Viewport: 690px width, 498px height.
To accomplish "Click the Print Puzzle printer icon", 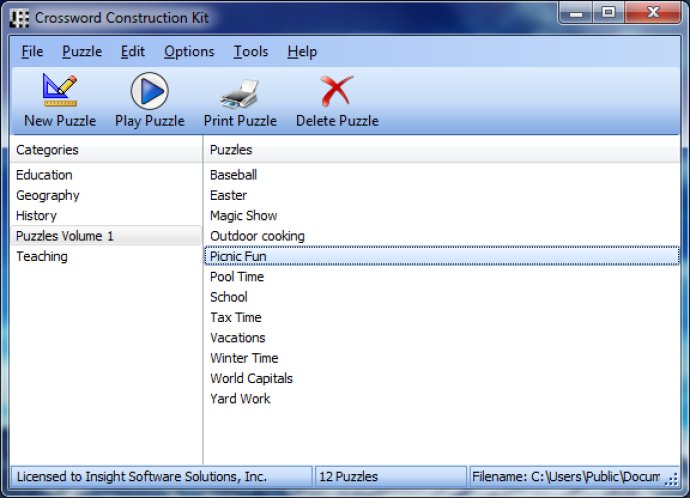I will point(240,94).
